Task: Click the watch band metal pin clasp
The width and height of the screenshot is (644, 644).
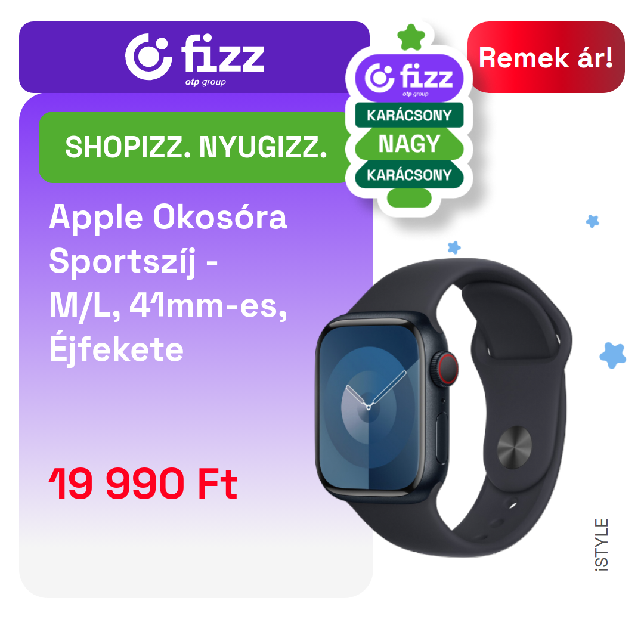Action: click(x=514, y=447)
